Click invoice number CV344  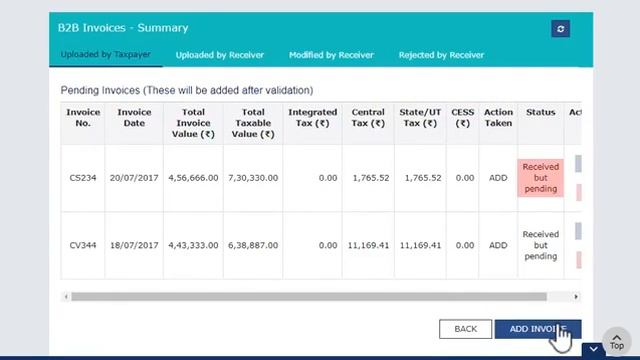(x=83, y=245)
